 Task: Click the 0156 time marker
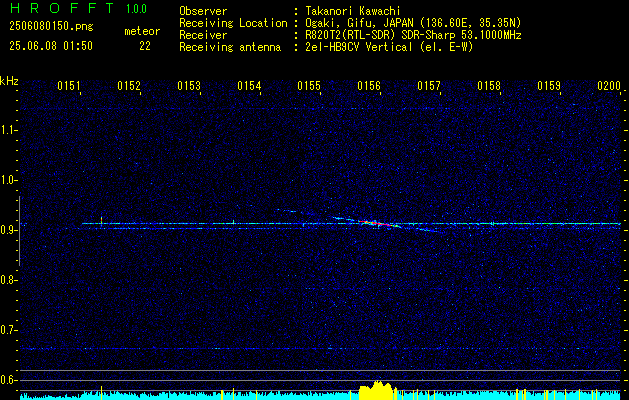tap(369, 85)
